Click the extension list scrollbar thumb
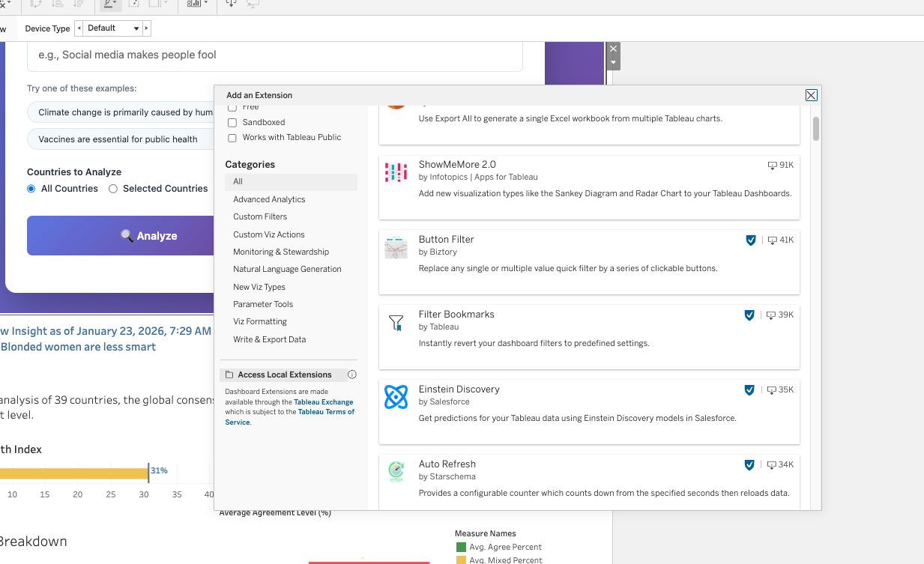The width and height of the screenshot is (924, 564). click(816, 128)
